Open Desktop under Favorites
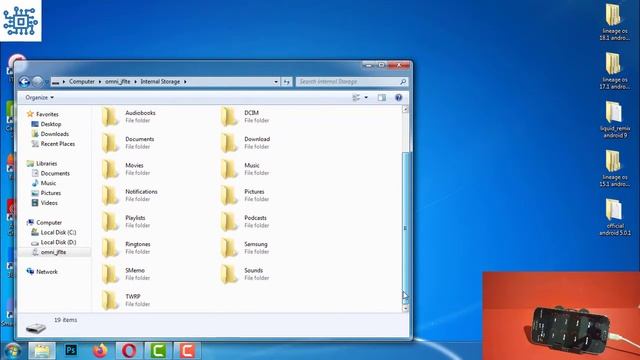Screen dimensions: 640x360 (x=46, y=124)
